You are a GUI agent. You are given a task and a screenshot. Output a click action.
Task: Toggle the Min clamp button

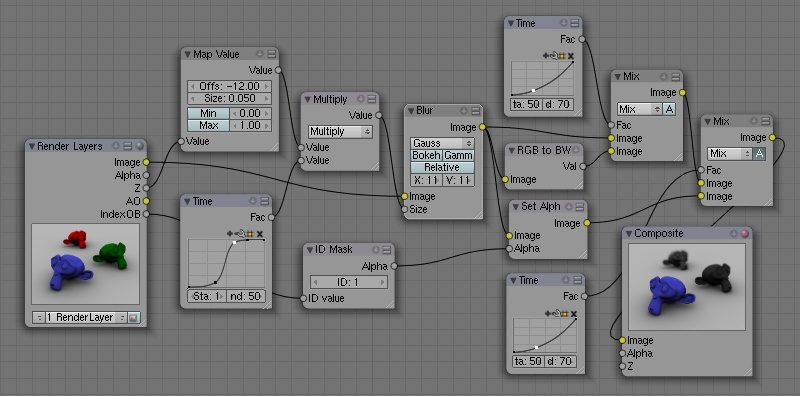pos(208,113)
